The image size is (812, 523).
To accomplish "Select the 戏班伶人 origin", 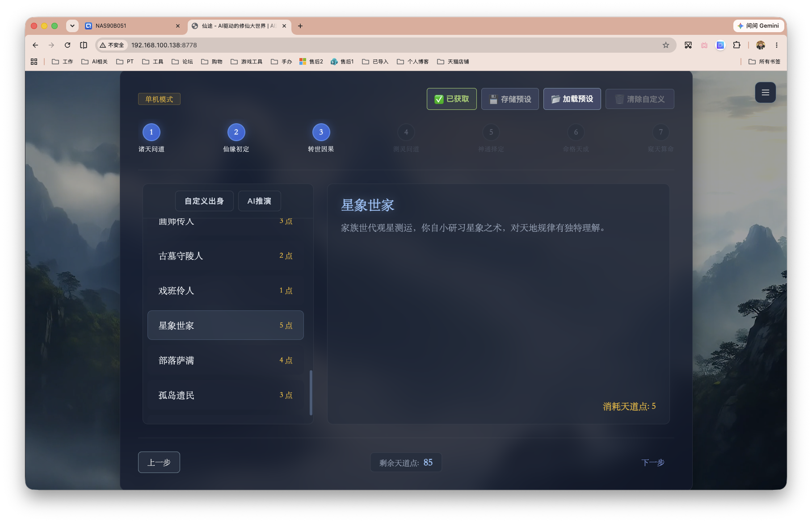I will pyautogui.click(x=226, y=291).
